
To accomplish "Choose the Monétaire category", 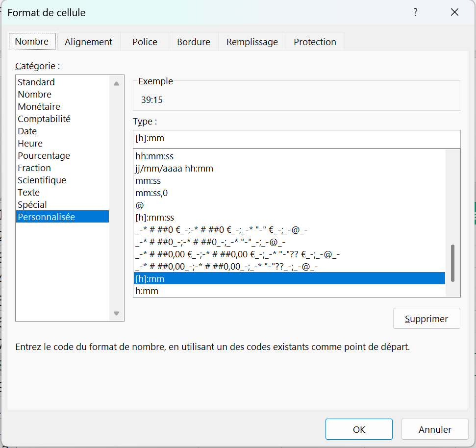I will (x=63, y=106).
